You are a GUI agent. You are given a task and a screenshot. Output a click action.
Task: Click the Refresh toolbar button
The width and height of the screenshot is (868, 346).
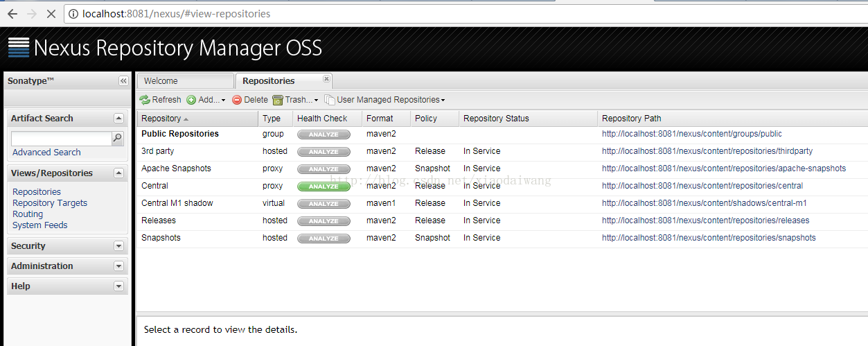[160, 100]
